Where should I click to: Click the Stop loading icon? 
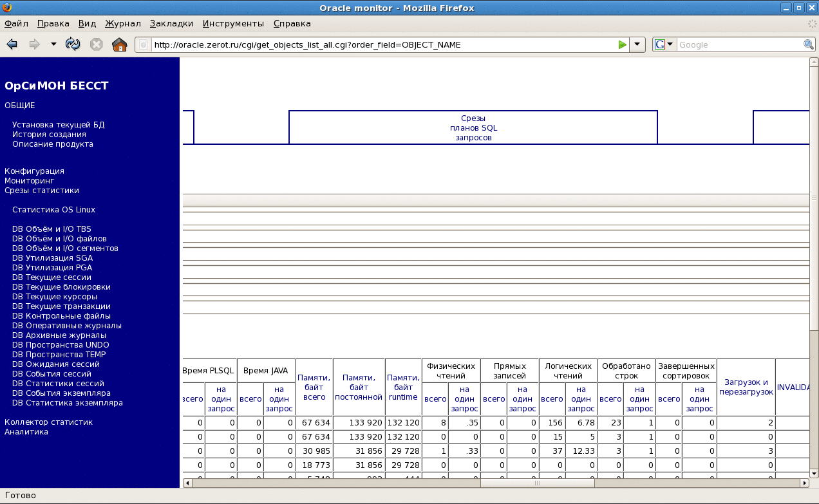tap(96, 44)
